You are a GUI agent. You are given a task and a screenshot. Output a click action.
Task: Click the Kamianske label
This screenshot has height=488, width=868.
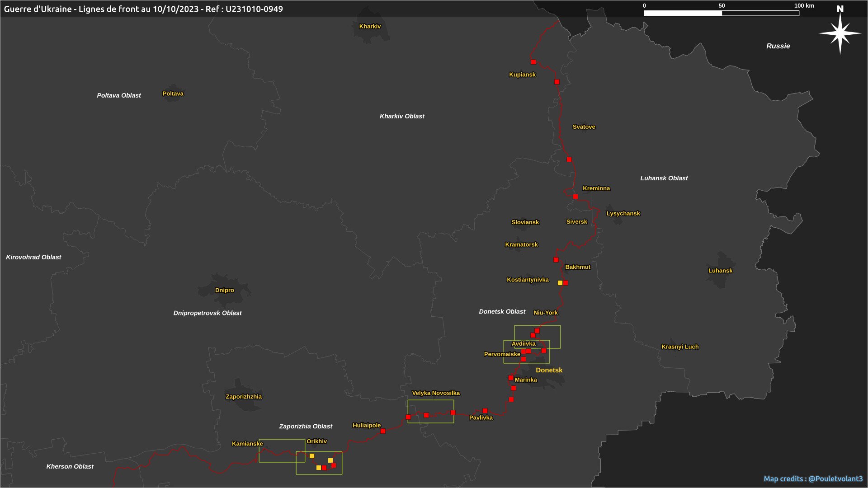pyautogui.click(x=247, y=444)
